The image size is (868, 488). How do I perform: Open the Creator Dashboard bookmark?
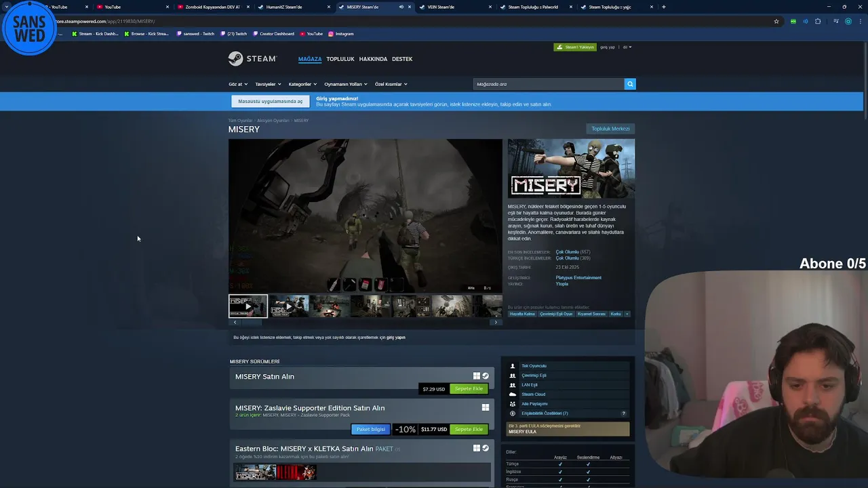pos(273,33)
